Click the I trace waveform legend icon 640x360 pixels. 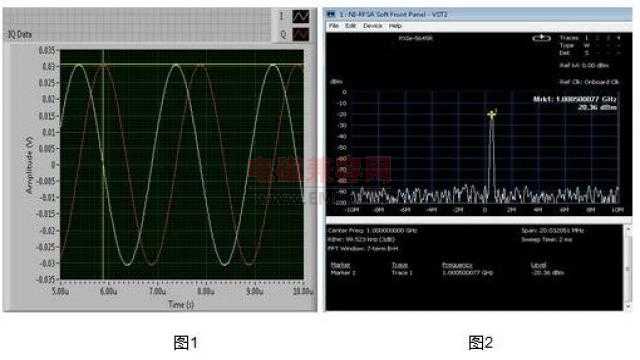click(301, 17)
